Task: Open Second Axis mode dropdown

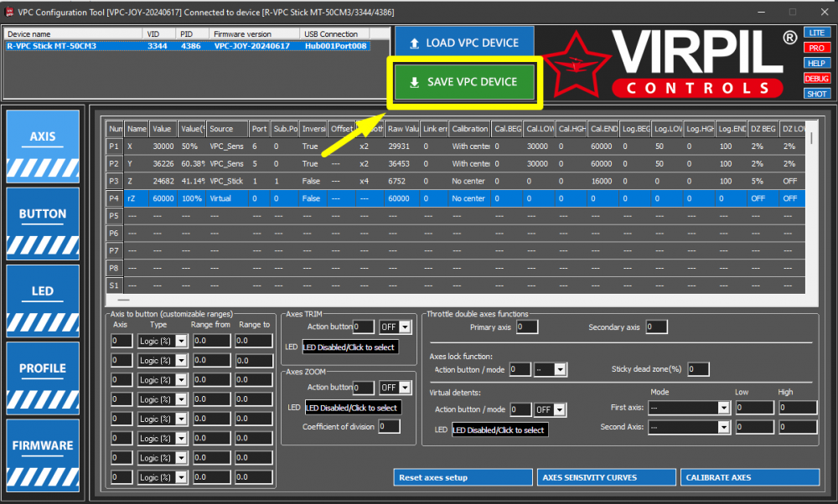Action: click(724, 427)
